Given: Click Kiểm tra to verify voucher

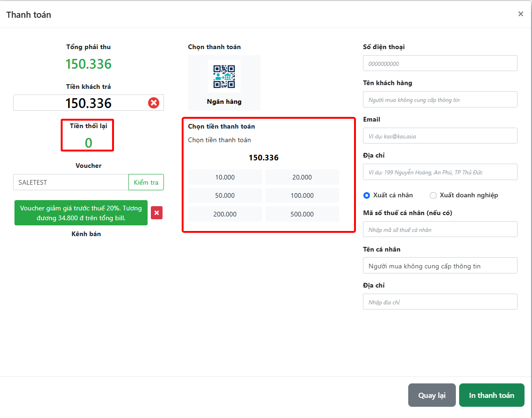Looking at the screenshot, I should click(146, 182).
